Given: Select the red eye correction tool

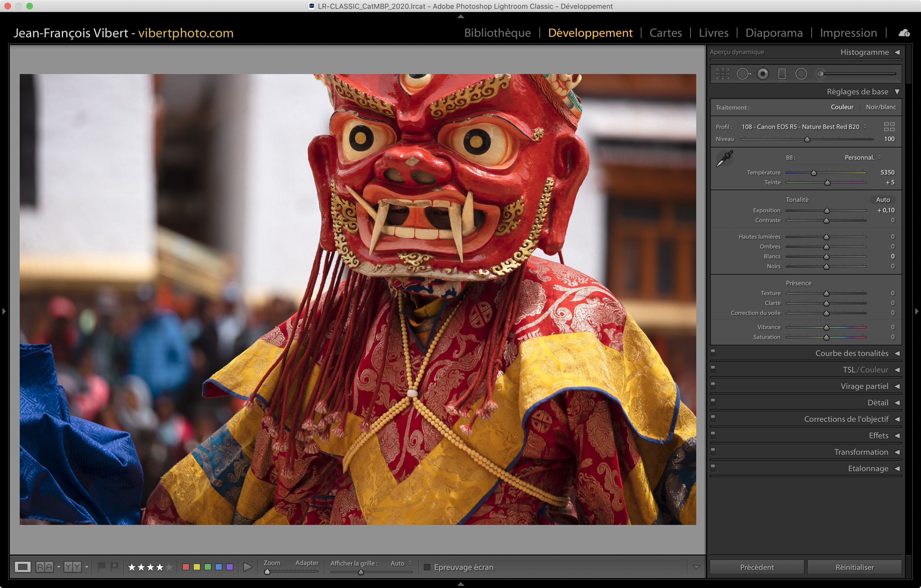Looking at the screenshot, I should coord(763,74).
